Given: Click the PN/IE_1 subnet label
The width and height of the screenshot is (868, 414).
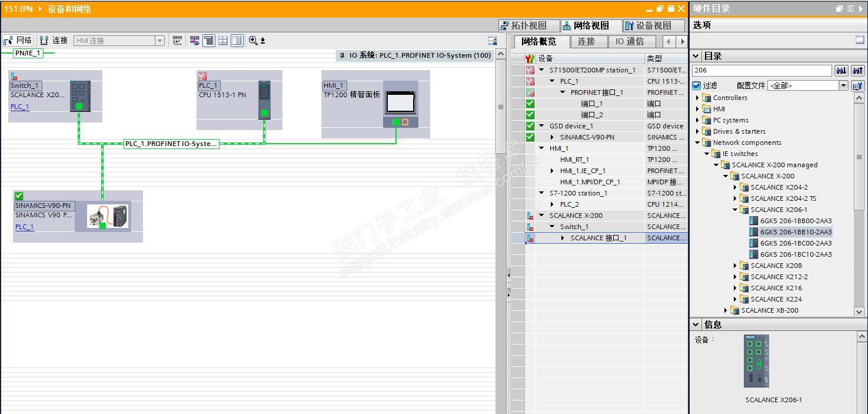Looking at the screenshot, I should click(28, 53).
